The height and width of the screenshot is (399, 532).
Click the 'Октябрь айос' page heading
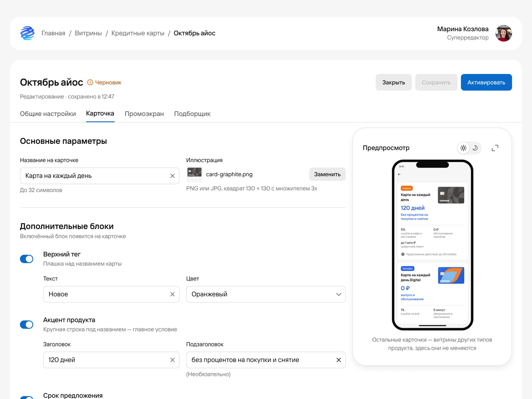pyautogui.click(x=52, y=82)
